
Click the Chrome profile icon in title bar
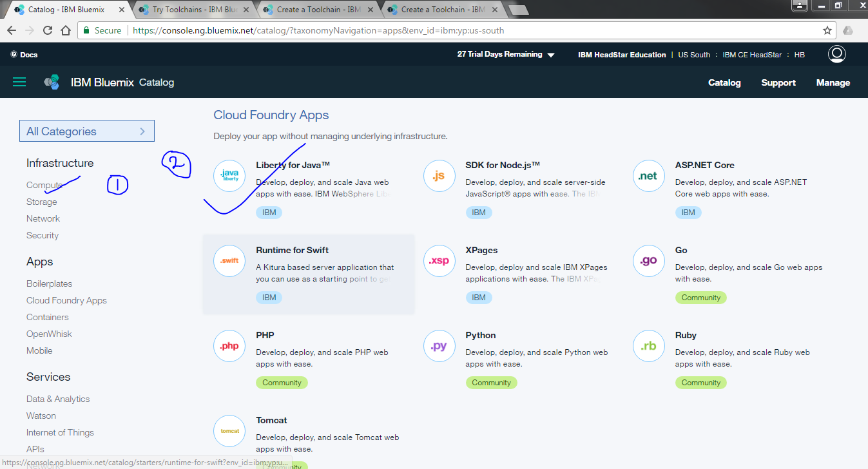pyautogui.click(x=799, y=5)
